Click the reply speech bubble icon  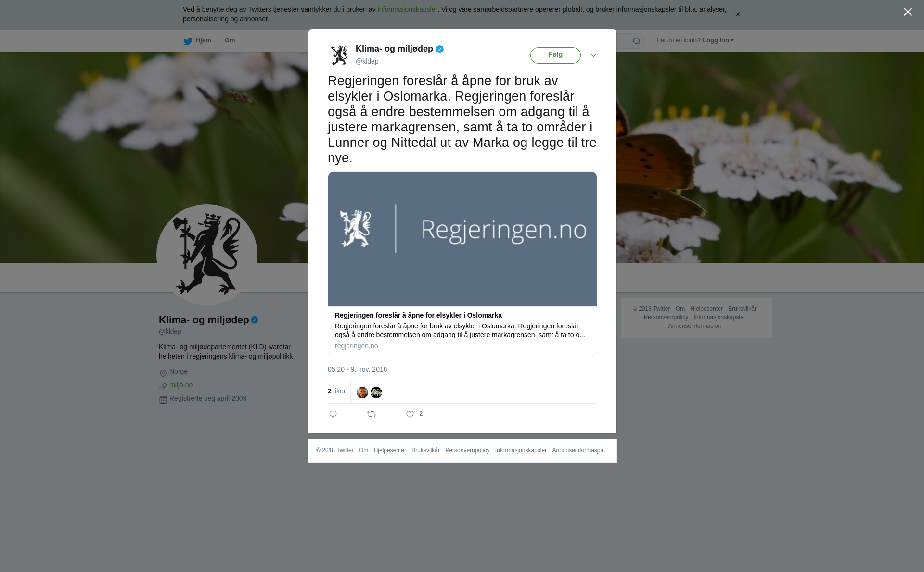(333, 414)
